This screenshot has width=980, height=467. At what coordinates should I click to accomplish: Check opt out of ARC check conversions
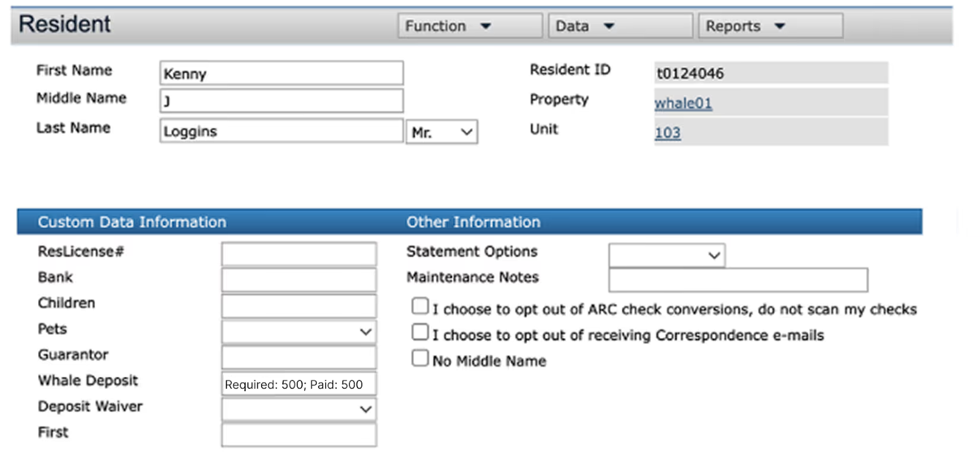(x=420, y=306)
